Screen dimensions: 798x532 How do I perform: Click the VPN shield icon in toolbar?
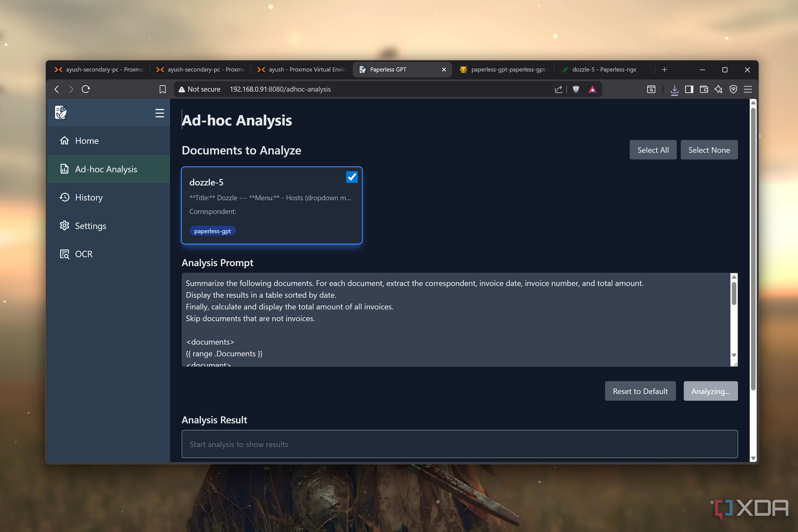point(733,89)
